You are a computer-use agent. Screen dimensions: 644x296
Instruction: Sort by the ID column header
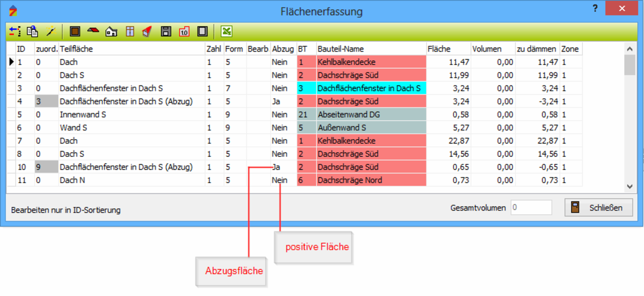click(x=25, y=49)
